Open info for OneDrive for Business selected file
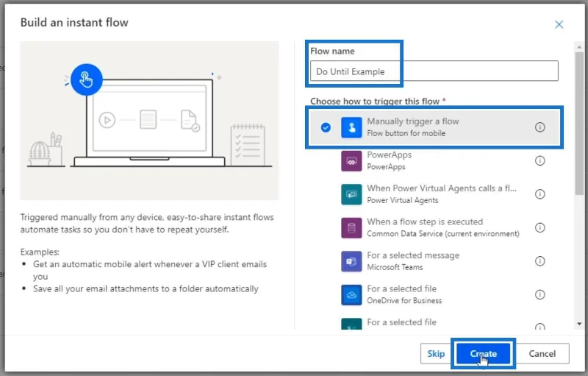The height and width of the screenshot is (376, 588). pyautogui.click(x=539, y=294)
